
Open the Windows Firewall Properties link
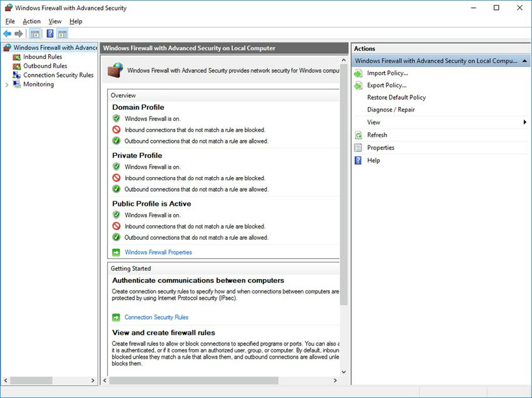[x=157, y=252]
